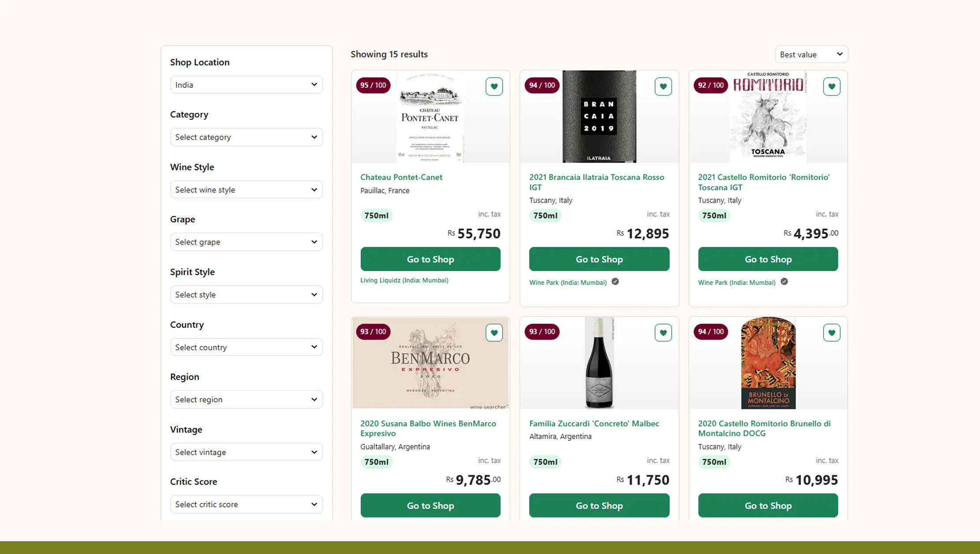Click the 92/100 score badge on Romitorio
Image resolution: width=980 pixels, height=554 pixels.
click(x=710, y=85)
